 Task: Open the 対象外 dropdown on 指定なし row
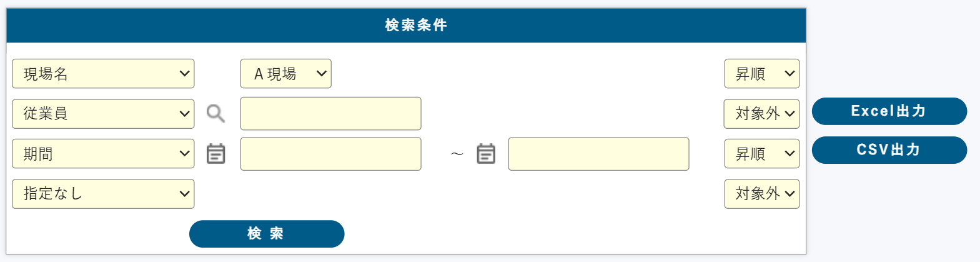pos(762,194)
